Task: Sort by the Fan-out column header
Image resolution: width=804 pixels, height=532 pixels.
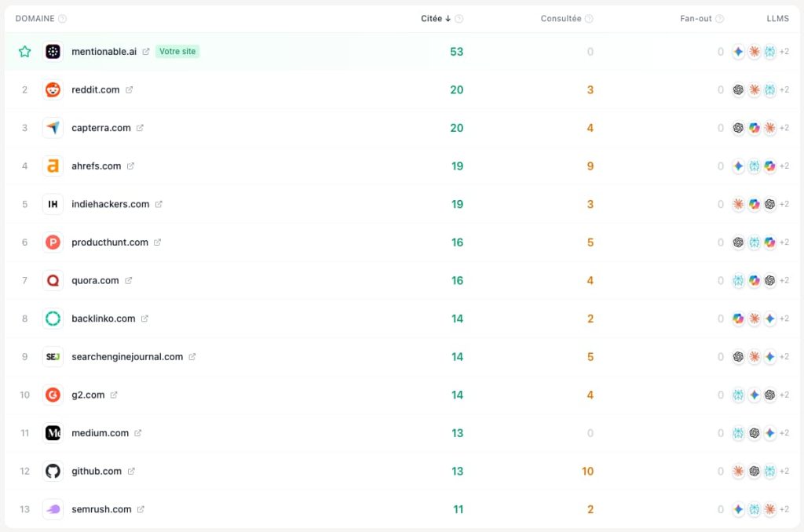Action: coord(696,19)
